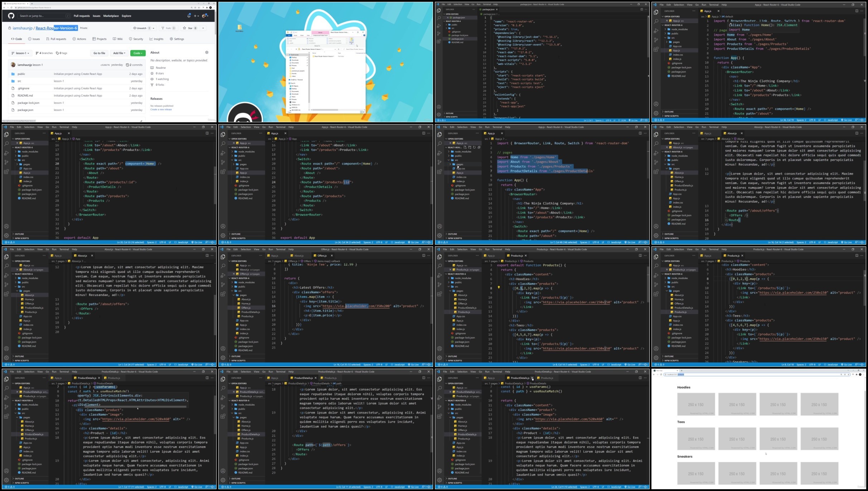
Task: Expand the OUTLINE section in the package.json VS Code window
Action: [460, 113]
